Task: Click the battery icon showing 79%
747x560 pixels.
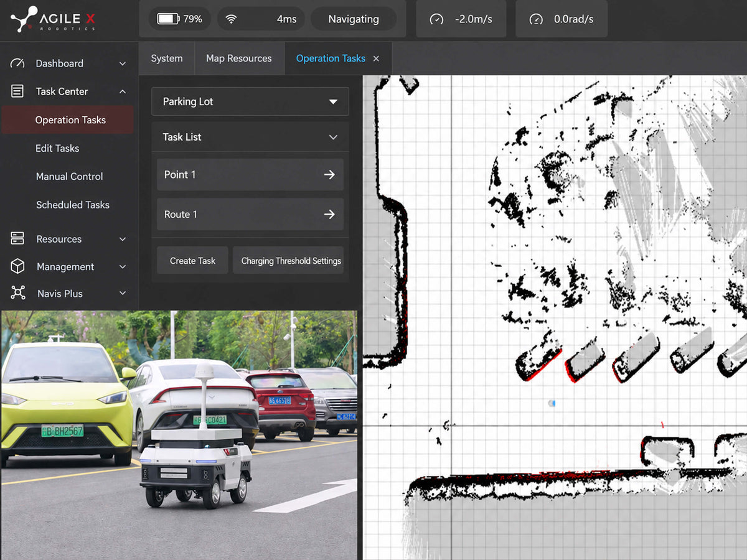Action: coord(168,19)
